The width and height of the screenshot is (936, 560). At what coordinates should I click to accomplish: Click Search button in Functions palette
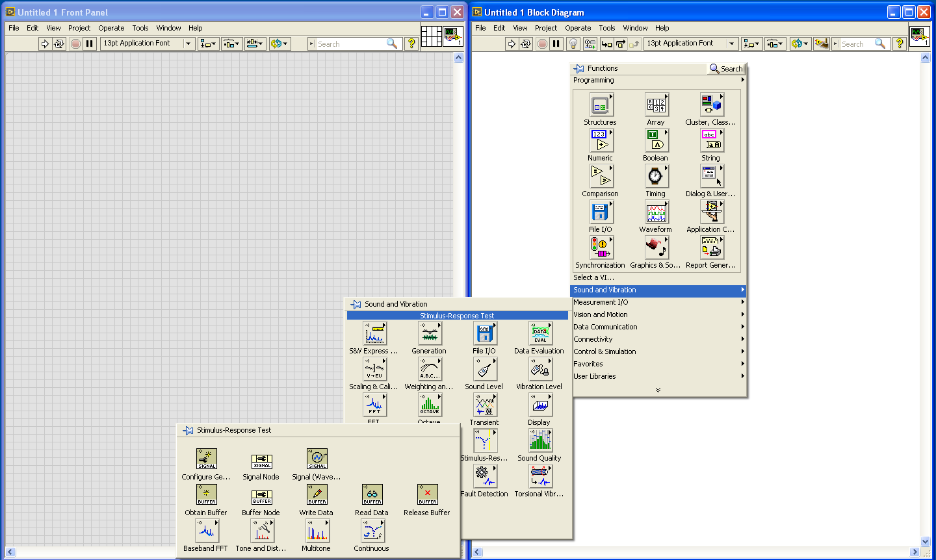pos(726,68)
